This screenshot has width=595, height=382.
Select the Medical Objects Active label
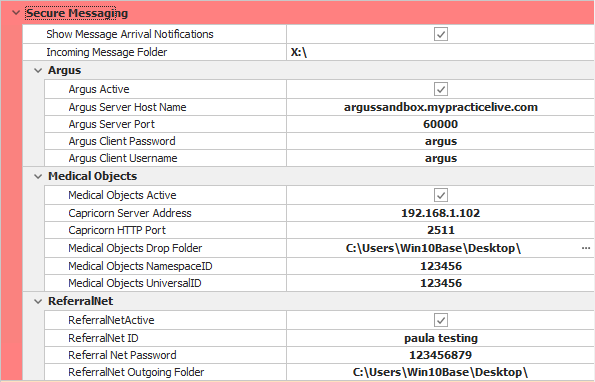122,195
